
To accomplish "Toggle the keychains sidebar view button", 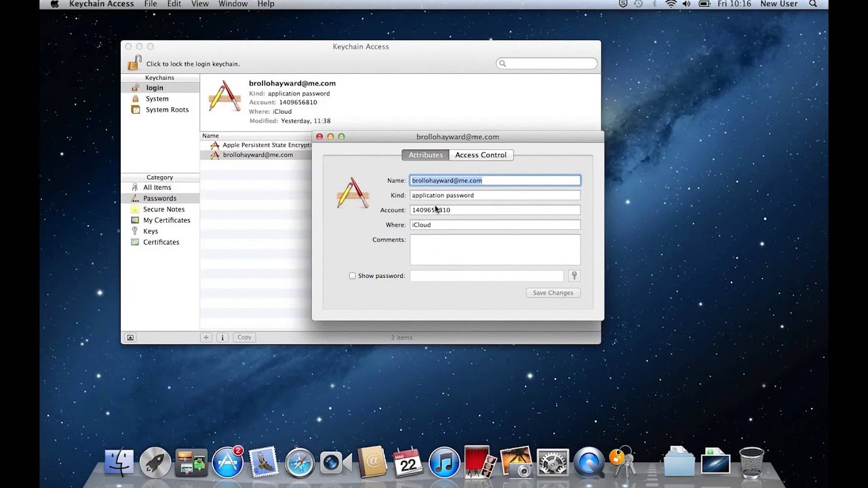I will (x=130, y=337).
